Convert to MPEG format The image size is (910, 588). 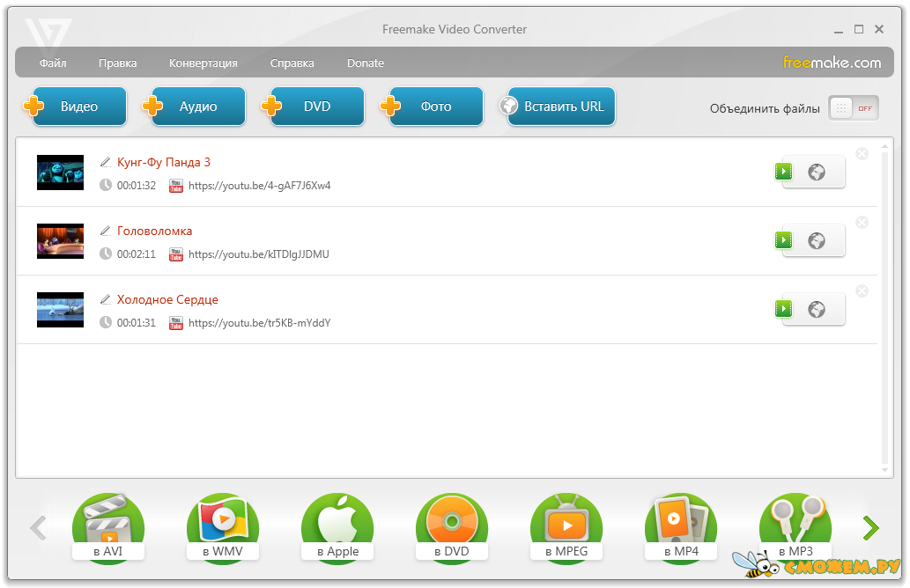point(566,527)
